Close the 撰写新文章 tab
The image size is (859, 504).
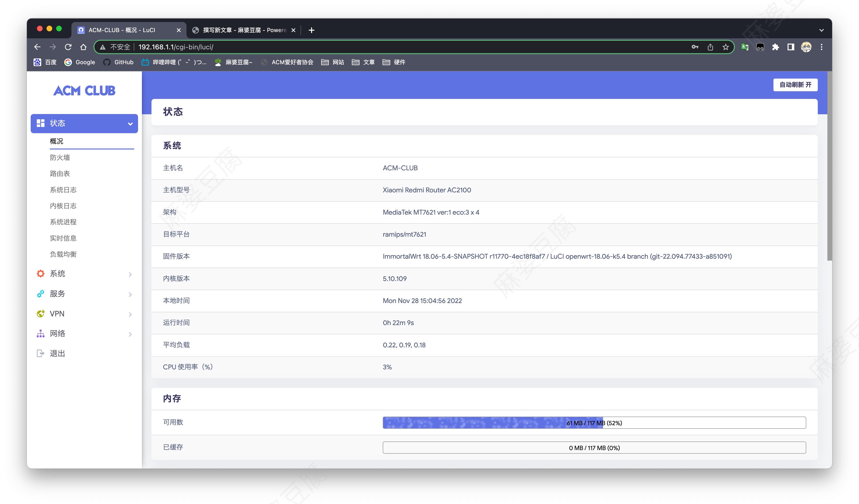[293, 30]
